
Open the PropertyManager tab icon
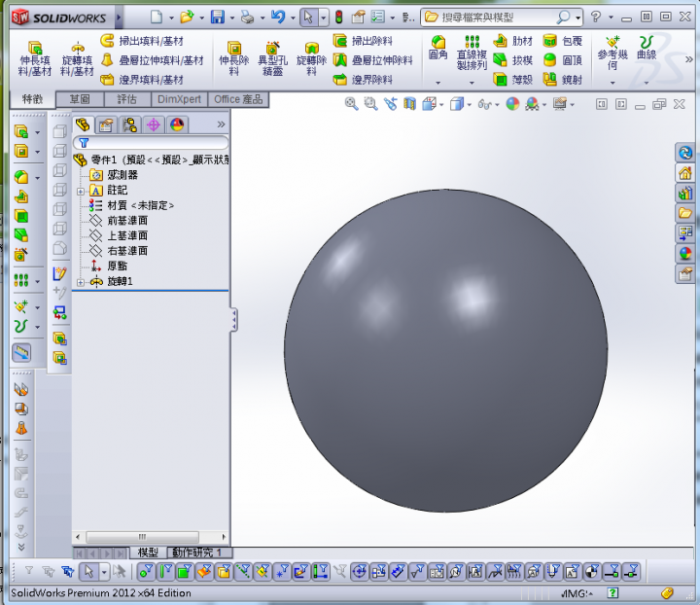(107, 125)
